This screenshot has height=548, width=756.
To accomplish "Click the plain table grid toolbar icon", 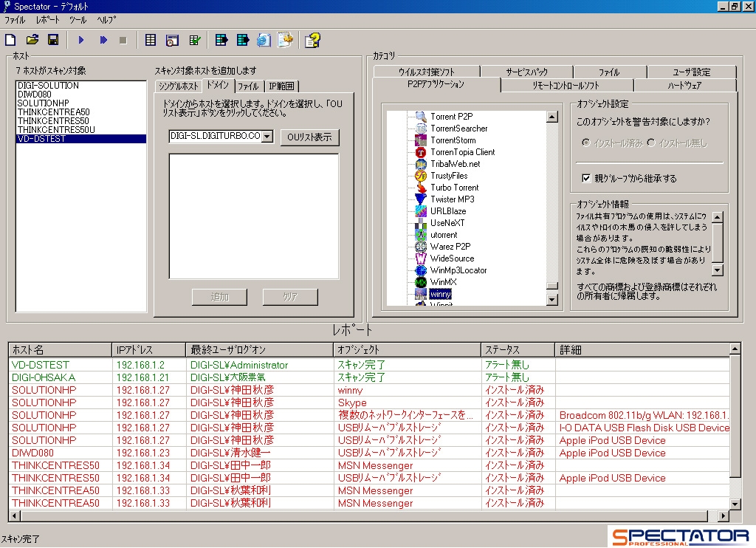I will 151,40.
